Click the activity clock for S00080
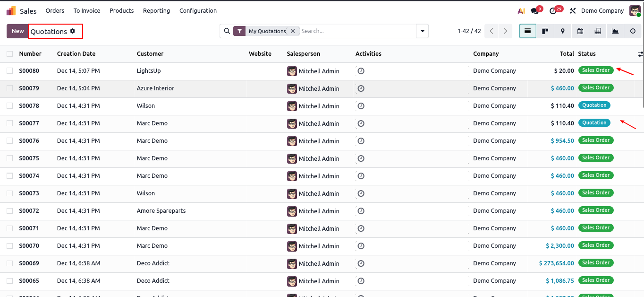The width and height of the screenshot is (644, 297). pos(361,71)
